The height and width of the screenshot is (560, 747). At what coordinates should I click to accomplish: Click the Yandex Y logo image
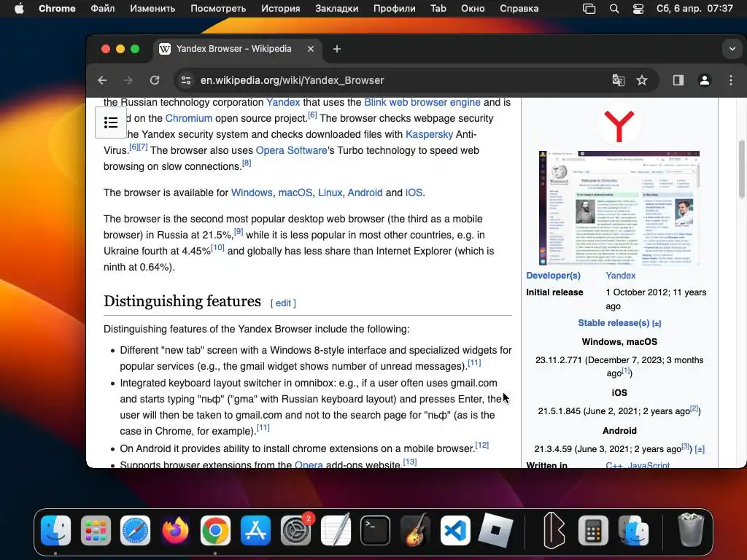619,125
